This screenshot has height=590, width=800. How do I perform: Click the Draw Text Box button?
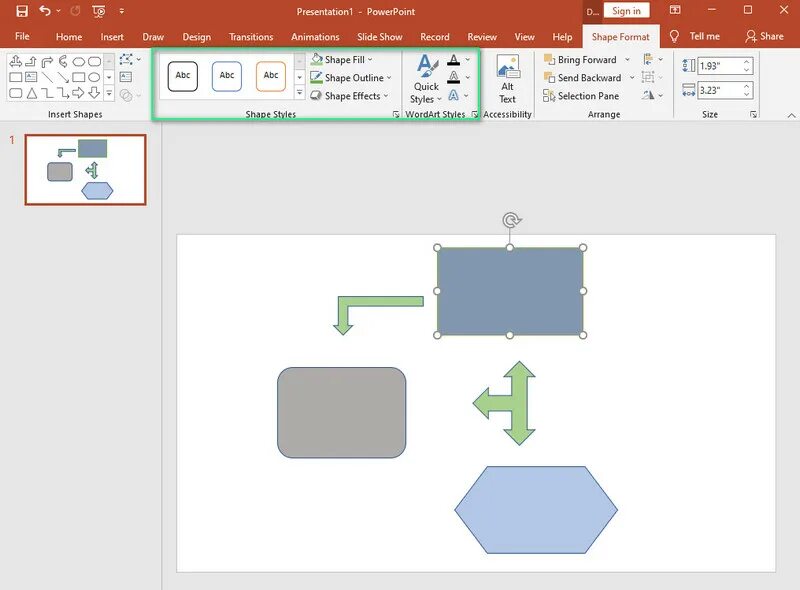tap(126, 77)
